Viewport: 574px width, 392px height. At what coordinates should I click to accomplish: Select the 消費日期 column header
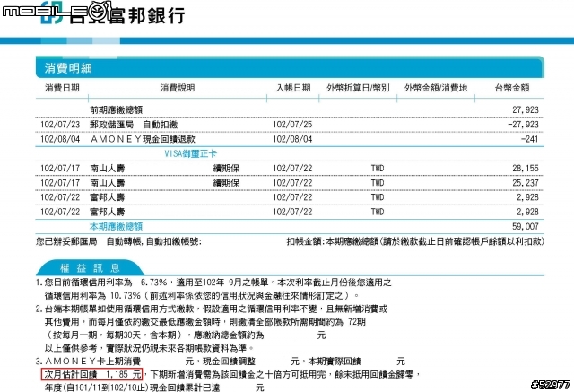[x=62, y=88]
